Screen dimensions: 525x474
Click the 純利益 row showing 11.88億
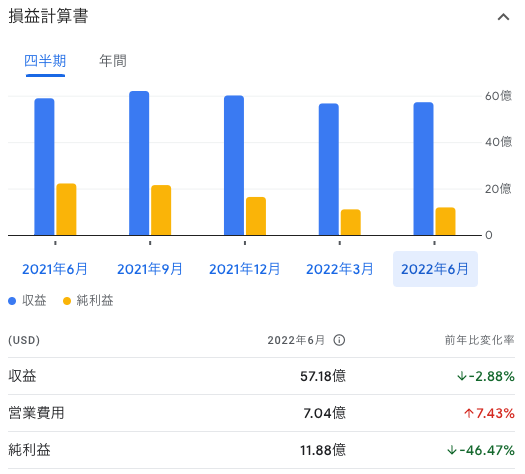pos(261,450)
